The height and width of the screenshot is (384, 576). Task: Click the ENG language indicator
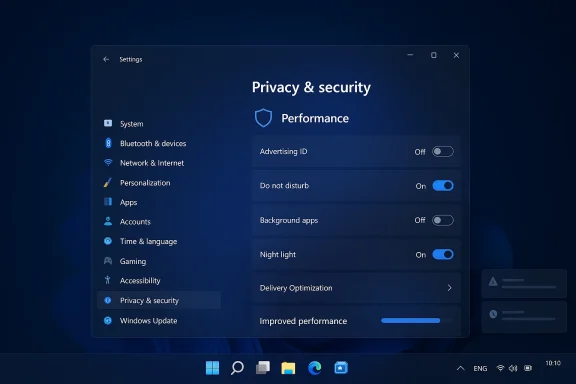[x=480, y=368]
